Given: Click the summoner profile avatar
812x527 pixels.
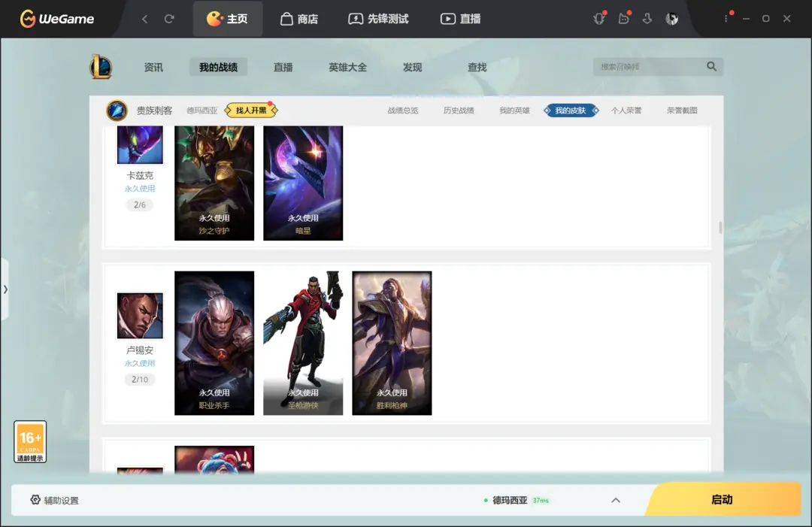Looking at the screenshot, I should [x=117, y=111].
